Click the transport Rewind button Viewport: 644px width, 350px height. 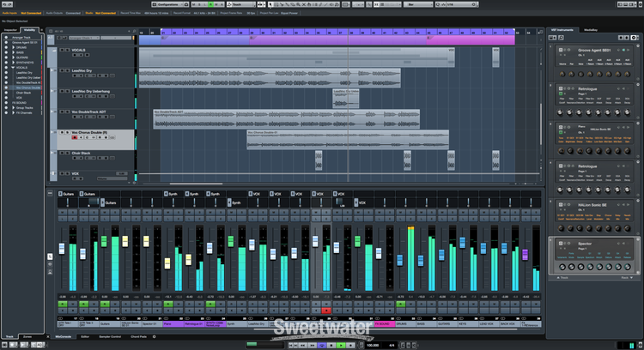(x=303, y=346)
